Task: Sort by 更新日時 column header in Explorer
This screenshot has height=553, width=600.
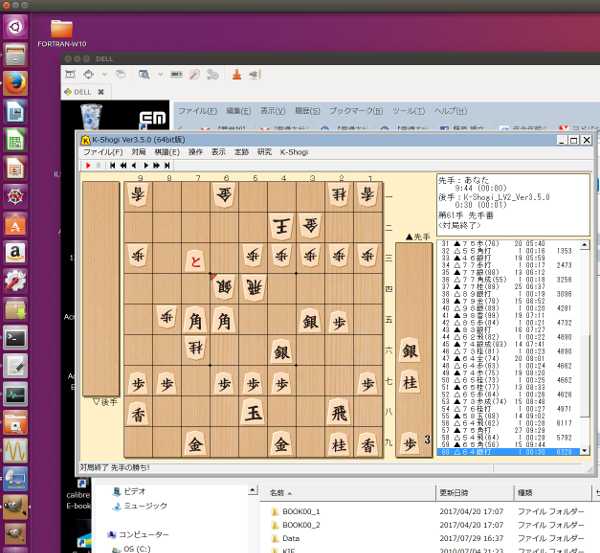Action: click(474, 493)
